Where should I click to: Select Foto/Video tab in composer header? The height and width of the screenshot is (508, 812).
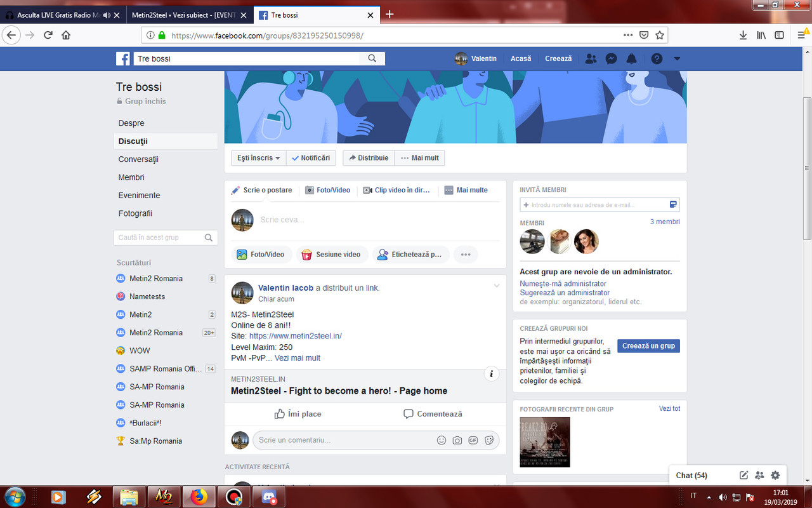(x=327, y=190)
